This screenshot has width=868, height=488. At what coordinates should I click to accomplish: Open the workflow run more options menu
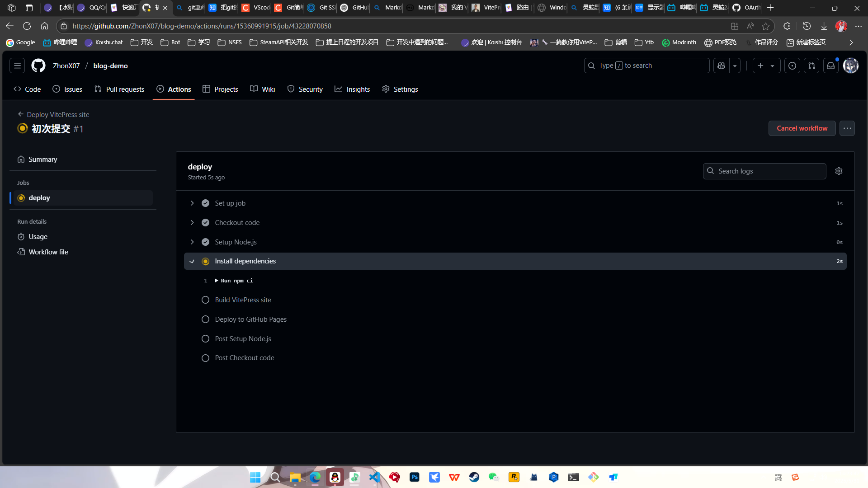click(x=847, y=128)
